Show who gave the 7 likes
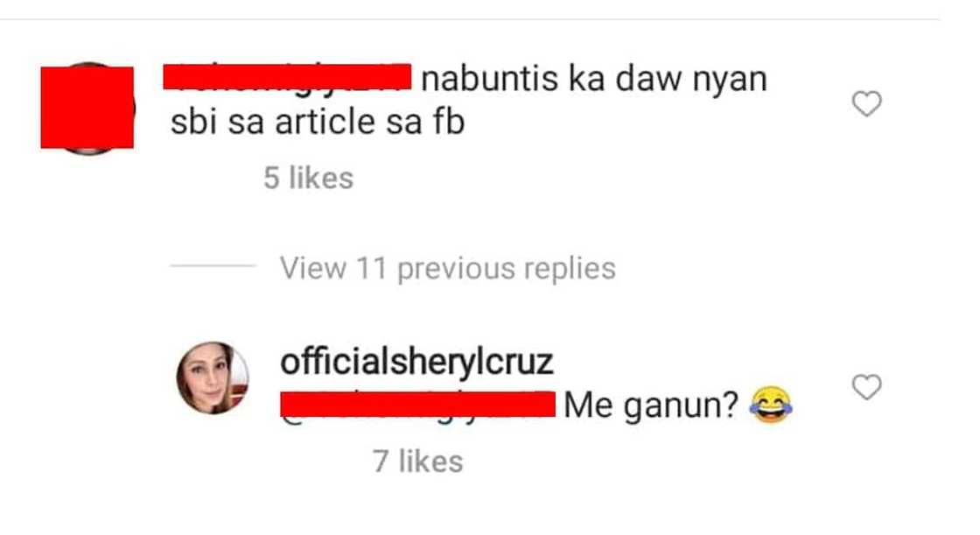This screenshot has width=980, height=535. click(418, 461)
